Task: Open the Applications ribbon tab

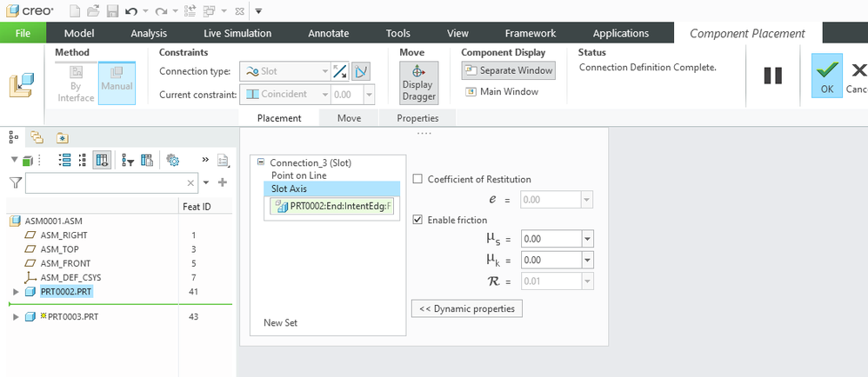Action: point(620,33)
